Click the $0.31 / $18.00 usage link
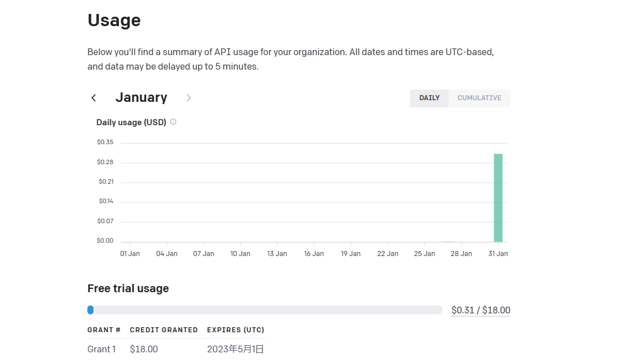This screenshot has width=630, height=364. [480, 310]
